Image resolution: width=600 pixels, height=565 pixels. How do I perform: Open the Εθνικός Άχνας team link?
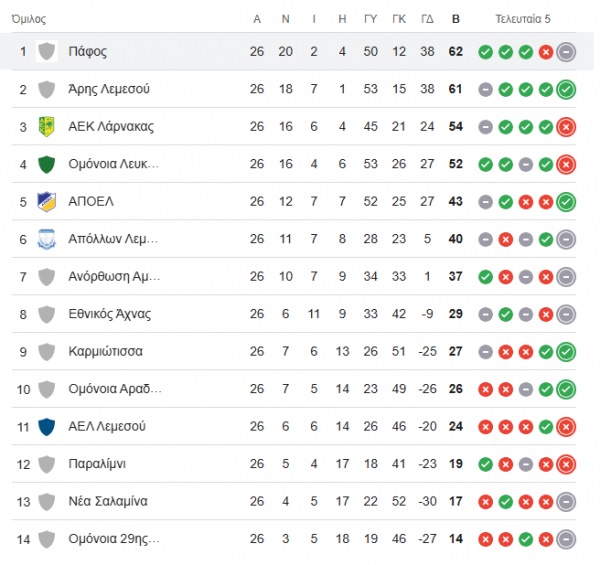109,314
